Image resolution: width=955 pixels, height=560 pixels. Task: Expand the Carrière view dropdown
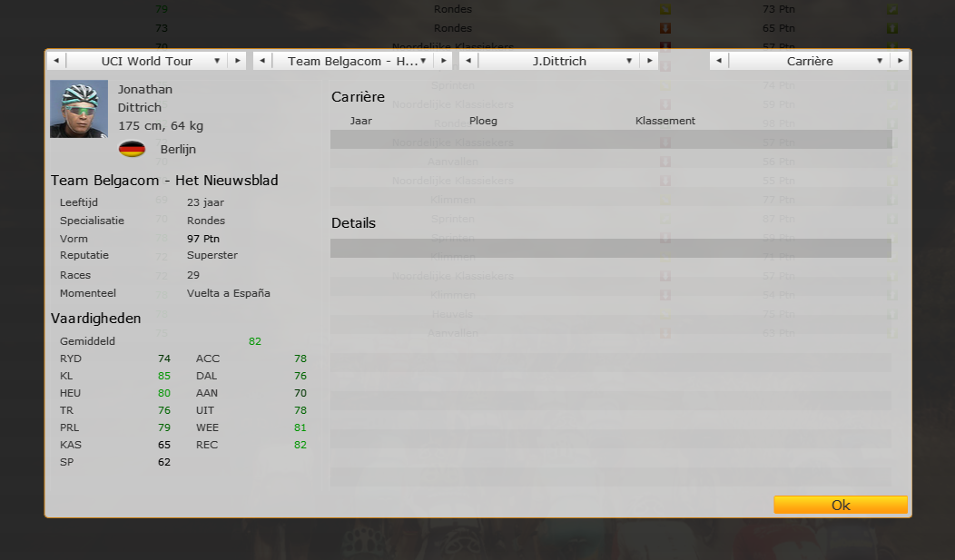tap(809, 61)
